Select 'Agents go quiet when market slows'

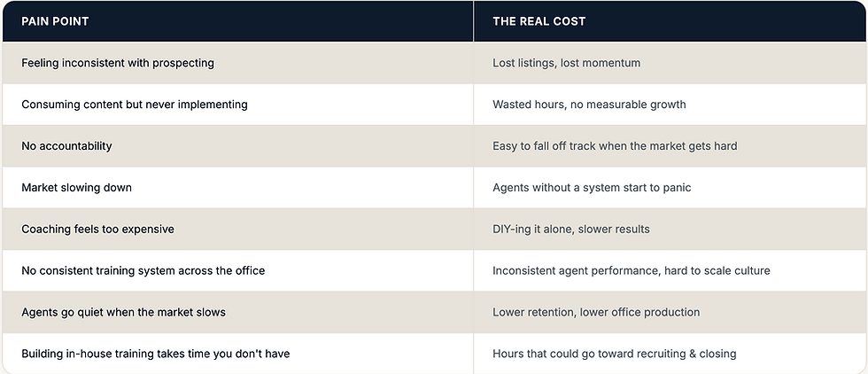click(x=123, y=312)
